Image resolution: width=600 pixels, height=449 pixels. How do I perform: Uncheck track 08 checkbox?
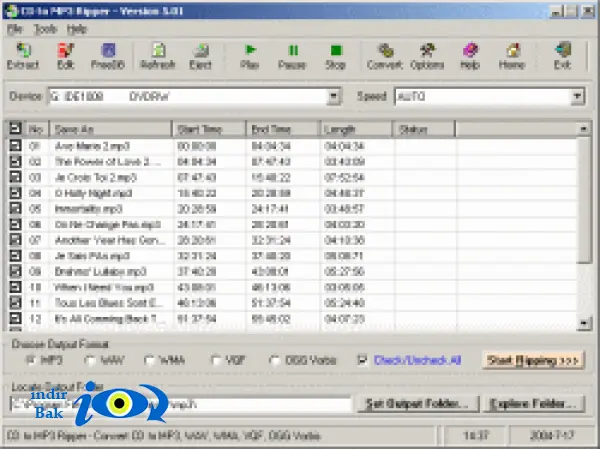pyautogui.click(x=15, y=256)
